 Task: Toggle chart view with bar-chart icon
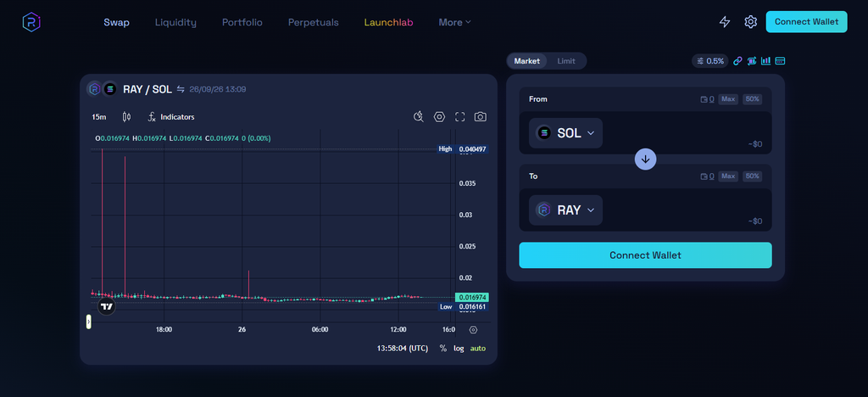(x=766, y=61)
